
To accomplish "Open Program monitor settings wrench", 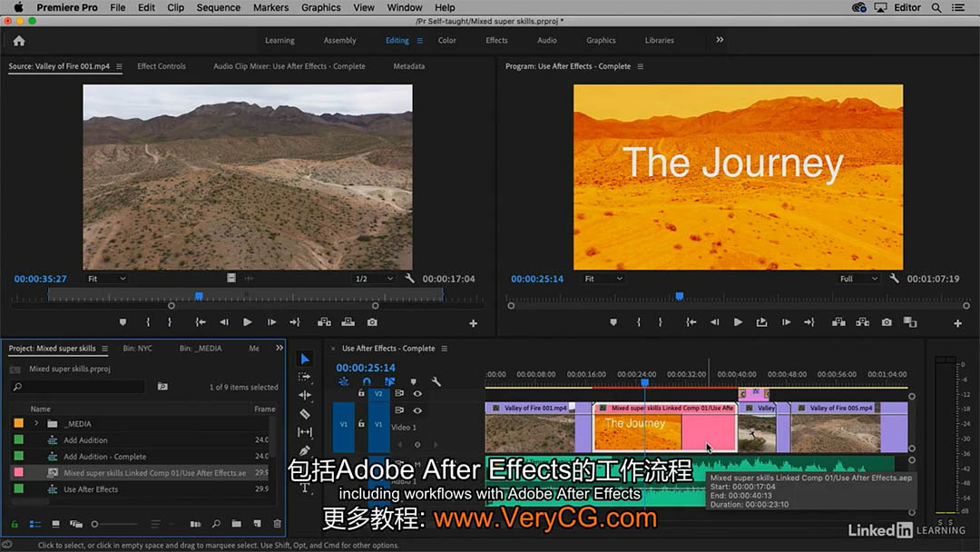I will [x=894, y=279].
